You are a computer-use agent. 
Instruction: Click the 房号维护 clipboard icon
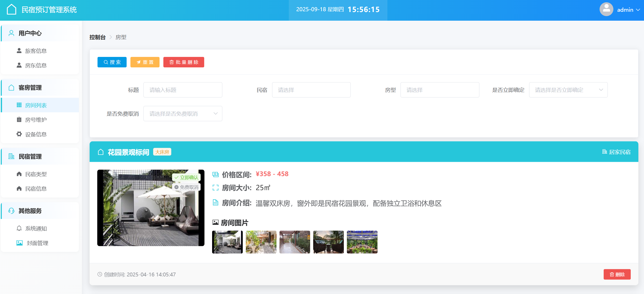pos(19,119)
